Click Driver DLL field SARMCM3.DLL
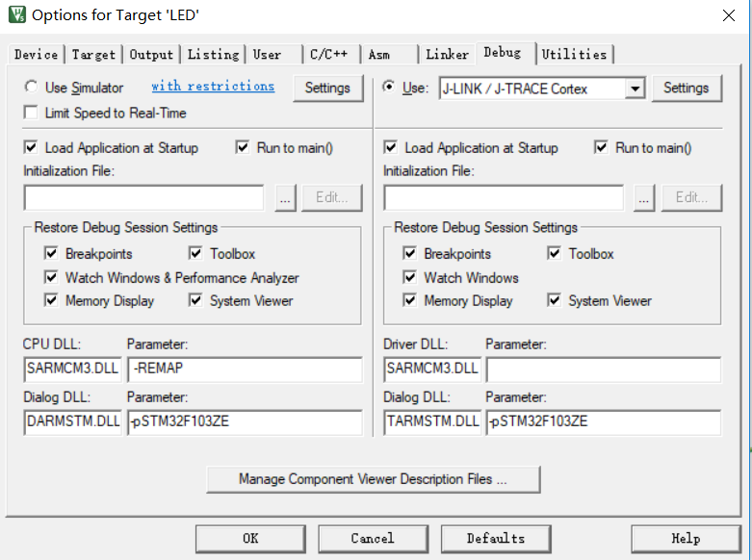Image resolution: width=752 pixels, height=560 pixels. [432, 369]
